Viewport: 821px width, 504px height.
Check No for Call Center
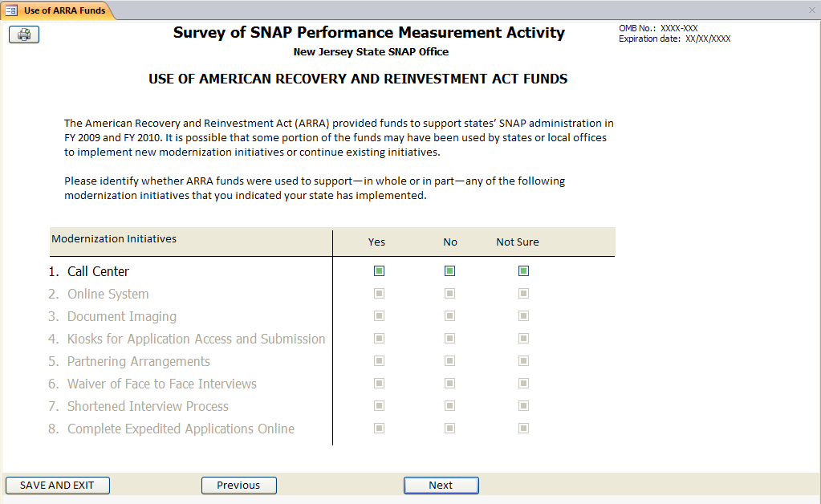tap(449, 271)
